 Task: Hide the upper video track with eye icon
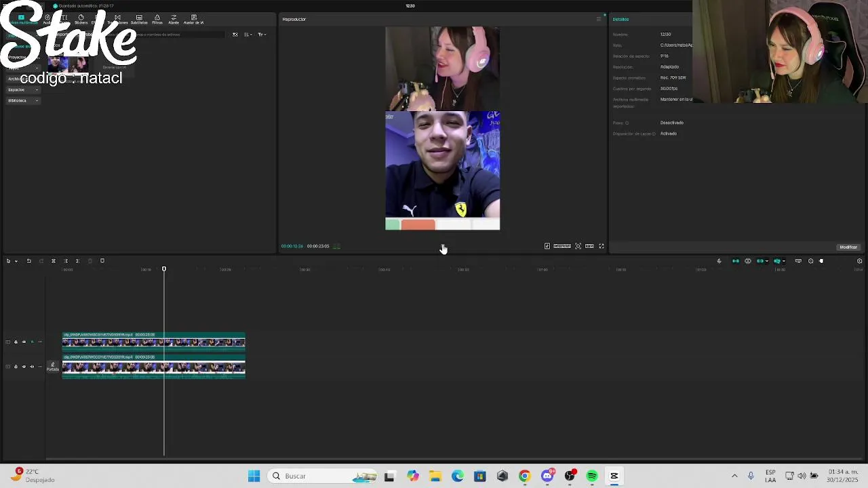pyautogui.click(x=24, y=342)
